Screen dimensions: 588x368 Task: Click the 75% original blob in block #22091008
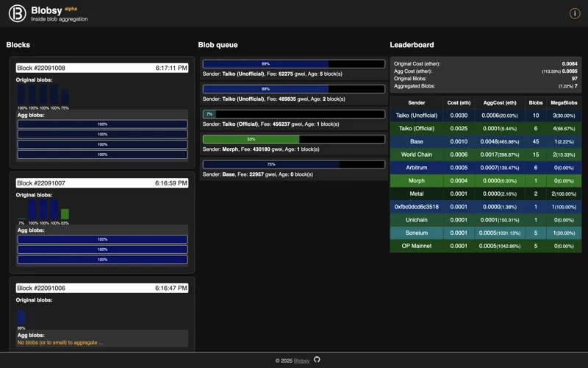[x=65, y=96]
